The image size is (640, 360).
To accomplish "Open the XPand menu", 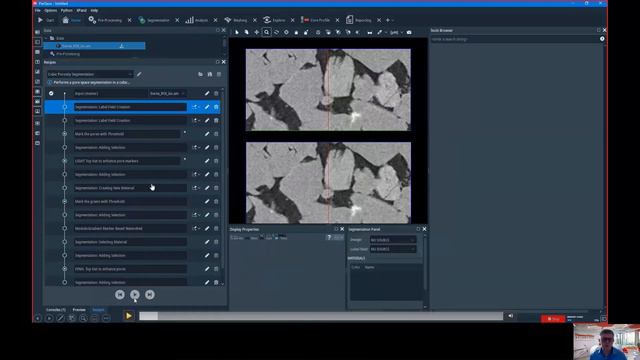I will [x=82, y=10].
